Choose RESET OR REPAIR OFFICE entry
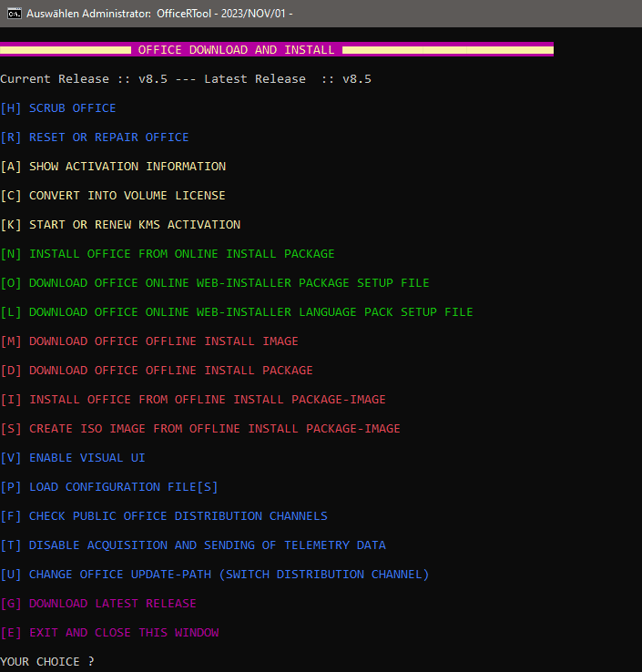This screenshot has width=642, height=672. click(x=108, y=137)
